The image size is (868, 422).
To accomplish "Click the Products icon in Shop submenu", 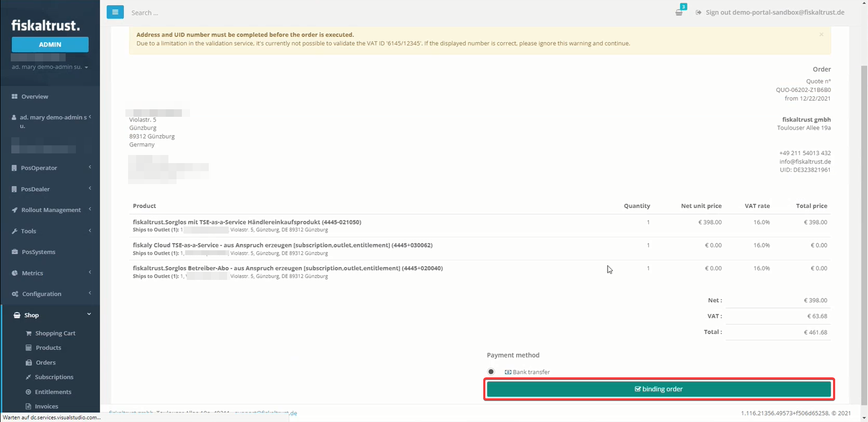I will click(29, 348).
